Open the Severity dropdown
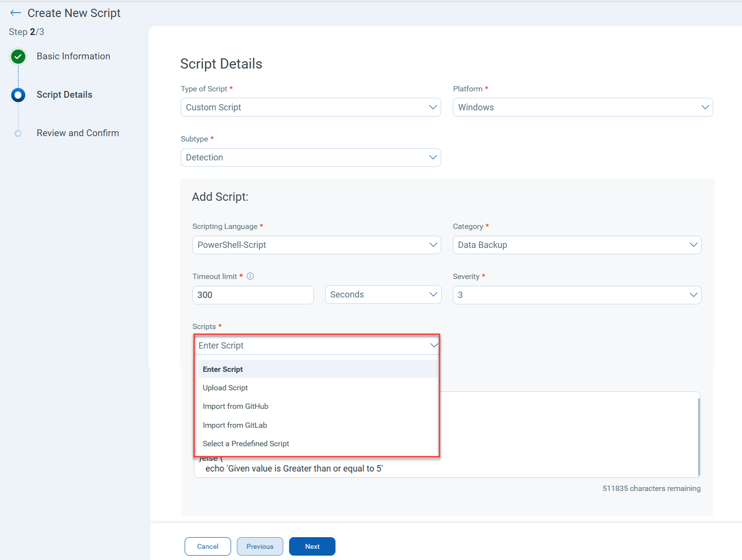742x560 pixels. (576, 295)
